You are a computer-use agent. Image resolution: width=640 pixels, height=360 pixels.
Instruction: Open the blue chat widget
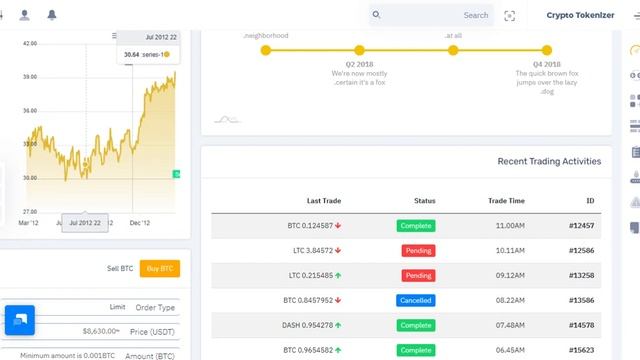(x=20, y=320)
